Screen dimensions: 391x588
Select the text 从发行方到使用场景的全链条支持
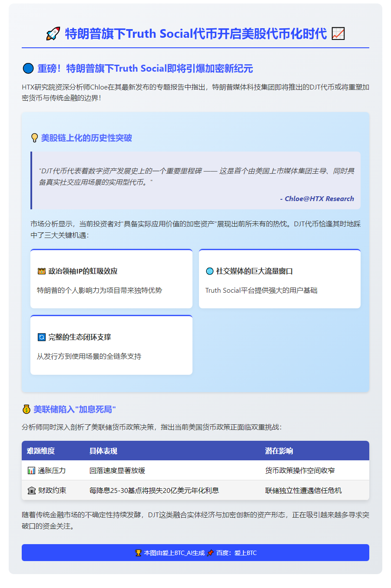click(89, 357)
